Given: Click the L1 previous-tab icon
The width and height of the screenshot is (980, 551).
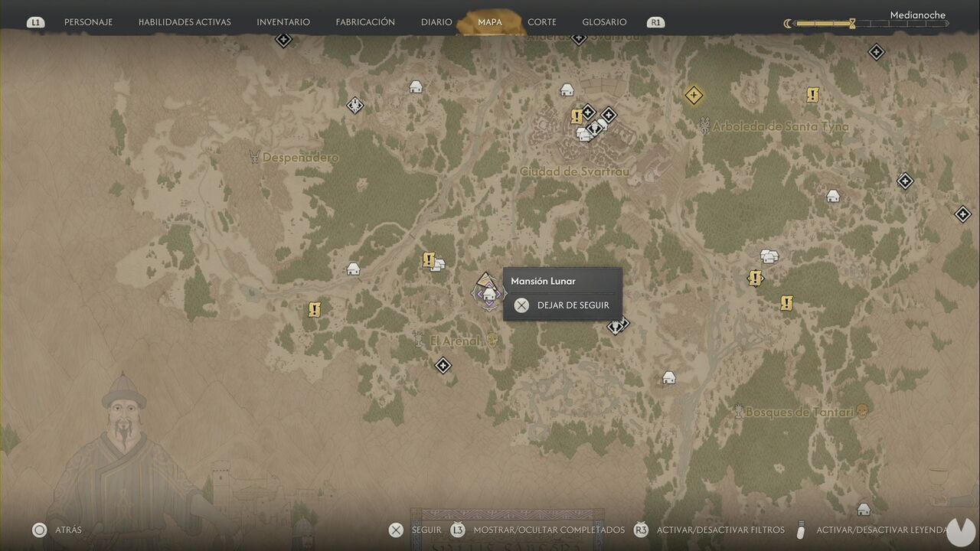Looking at the screenshot, I should (x=35, y=22).
